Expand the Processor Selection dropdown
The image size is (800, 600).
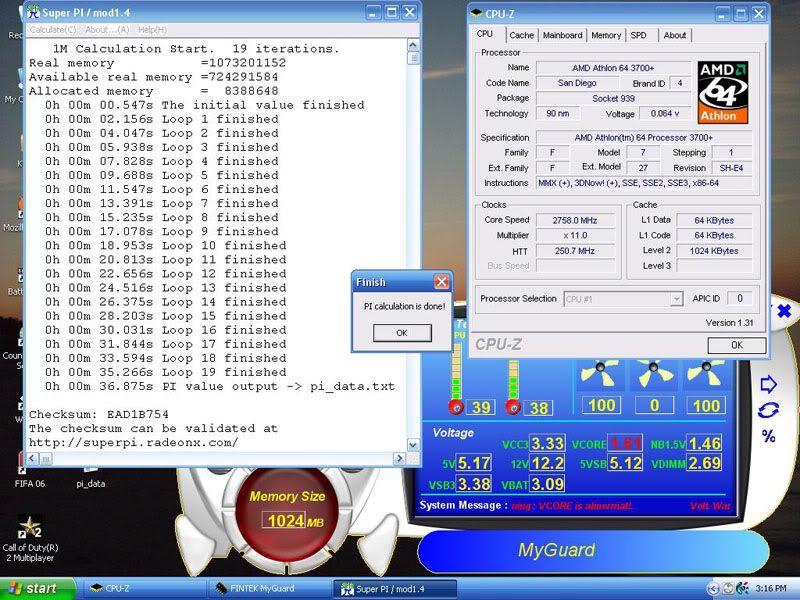677,299
